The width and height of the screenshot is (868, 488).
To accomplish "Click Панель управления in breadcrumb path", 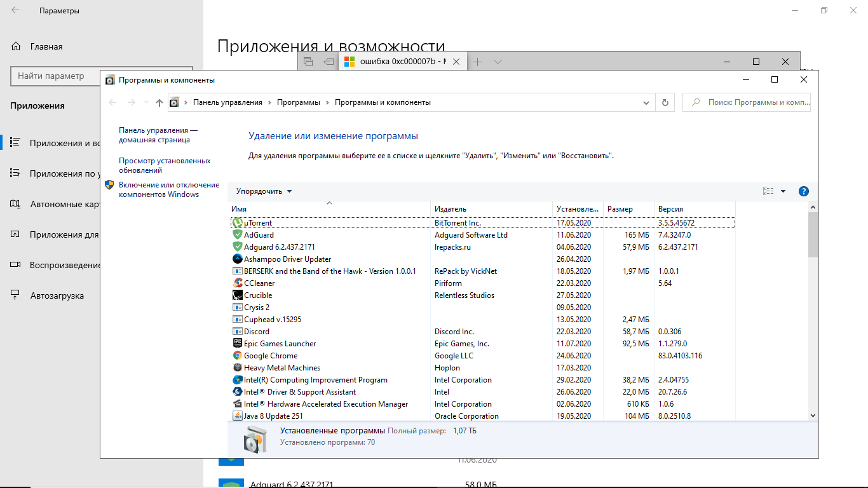I will [227, 102].
